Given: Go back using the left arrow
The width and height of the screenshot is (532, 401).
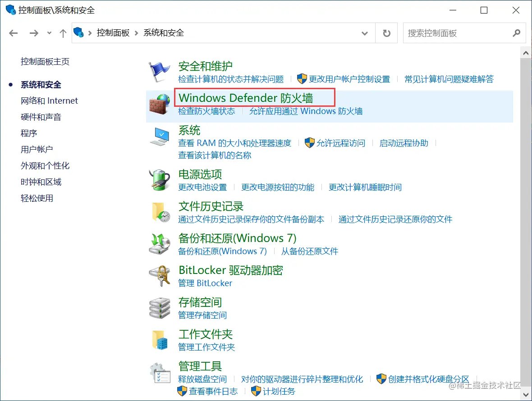Looking at the screenshot, I should 13,33.
